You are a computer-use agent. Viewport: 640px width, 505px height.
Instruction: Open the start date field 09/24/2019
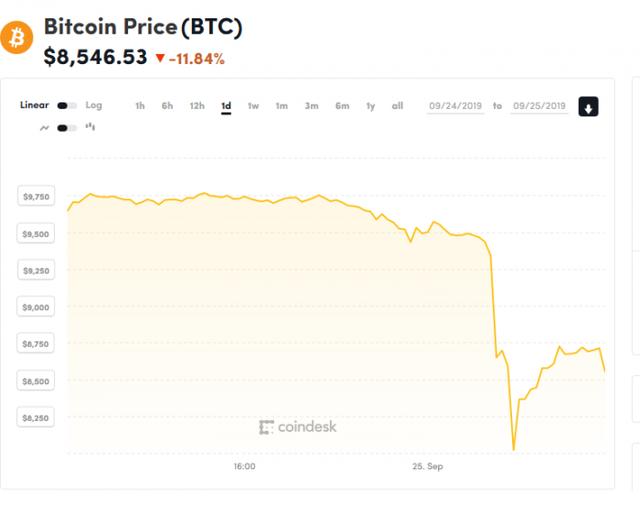pos(456,105)
